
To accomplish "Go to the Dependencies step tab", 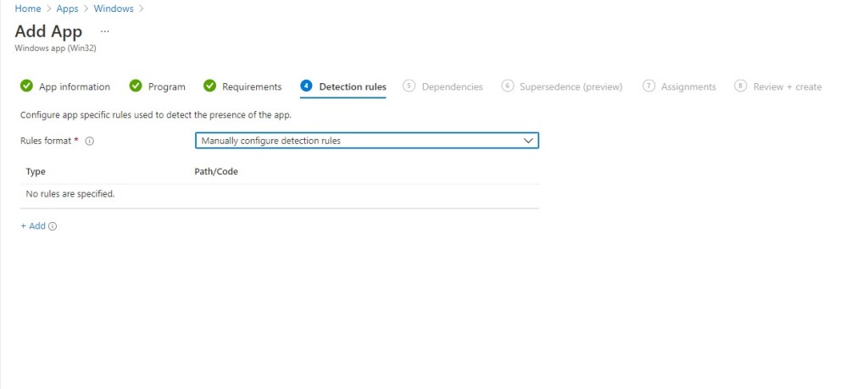I will click(x=451, y=86).
